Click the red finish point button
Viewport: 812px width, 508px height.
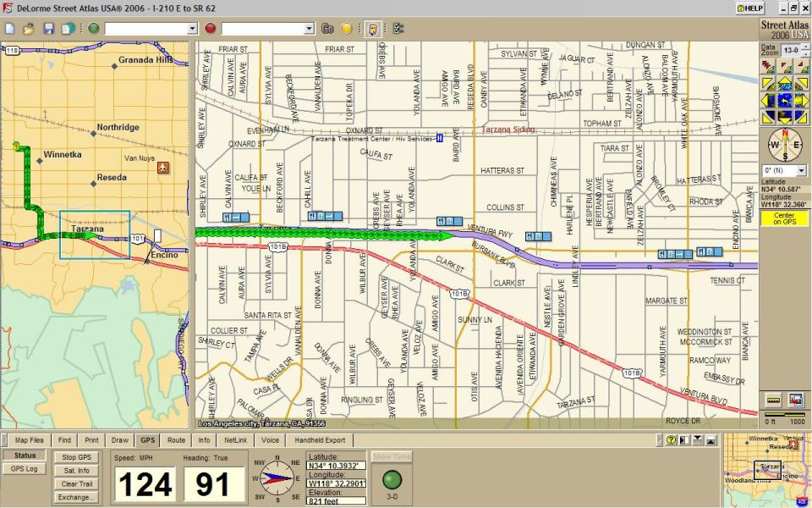pos(211,29)
